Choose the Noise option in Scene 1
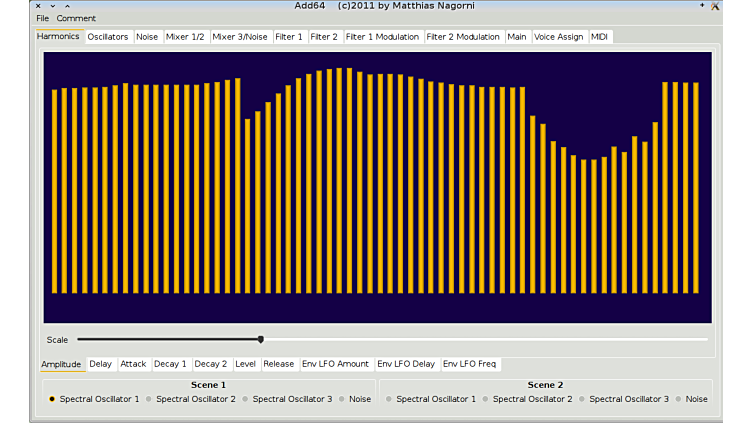This screenshot has height=423, width=752. pyautogui.click(x=343, y=399)
